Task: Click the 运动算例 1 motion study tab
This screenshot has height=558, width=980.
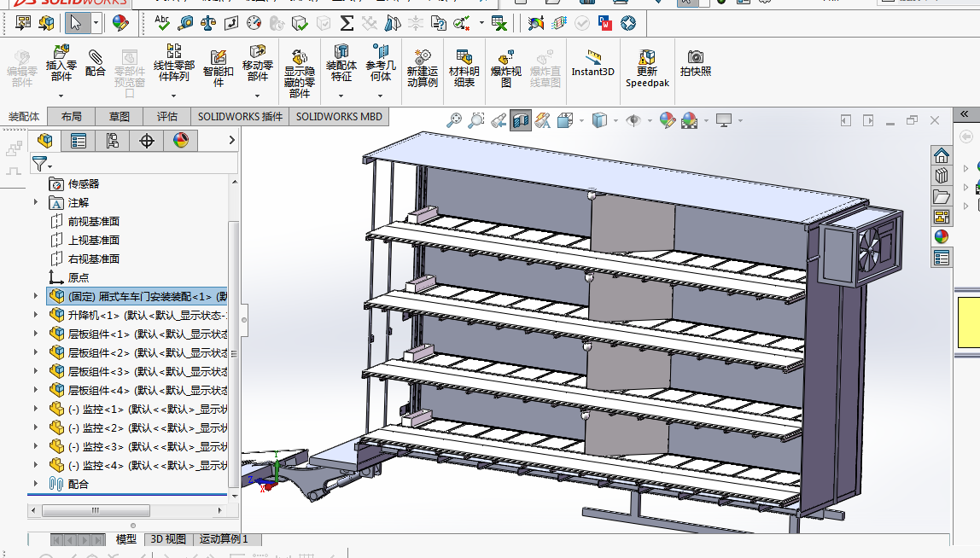Action: pyautogui.click(x=224, y=539)
